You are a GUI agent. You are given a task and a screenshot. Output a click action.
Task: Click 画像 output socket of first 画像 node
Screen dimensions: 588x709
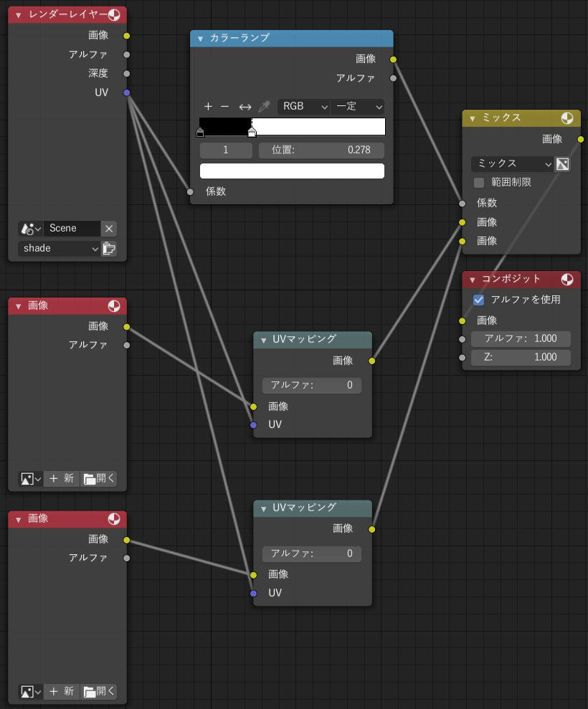(x=127, y=327)
